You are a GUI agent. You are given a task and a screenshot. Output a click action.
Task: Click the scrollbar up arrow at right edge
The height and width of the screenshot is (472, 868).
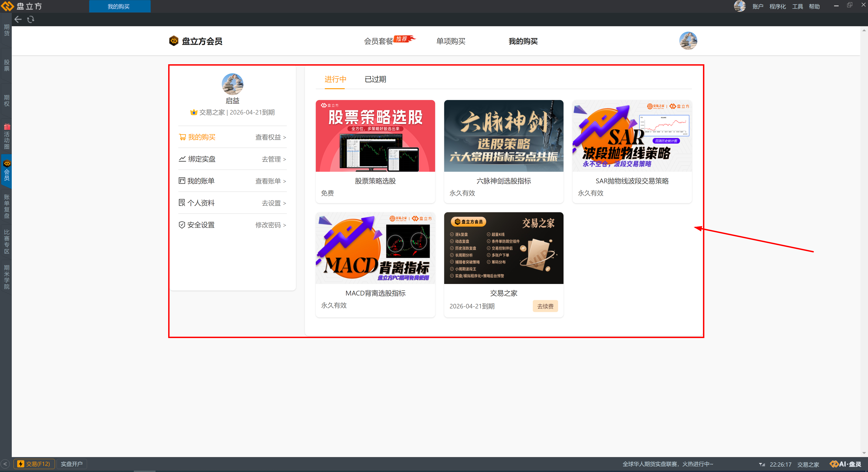[864, 30]
